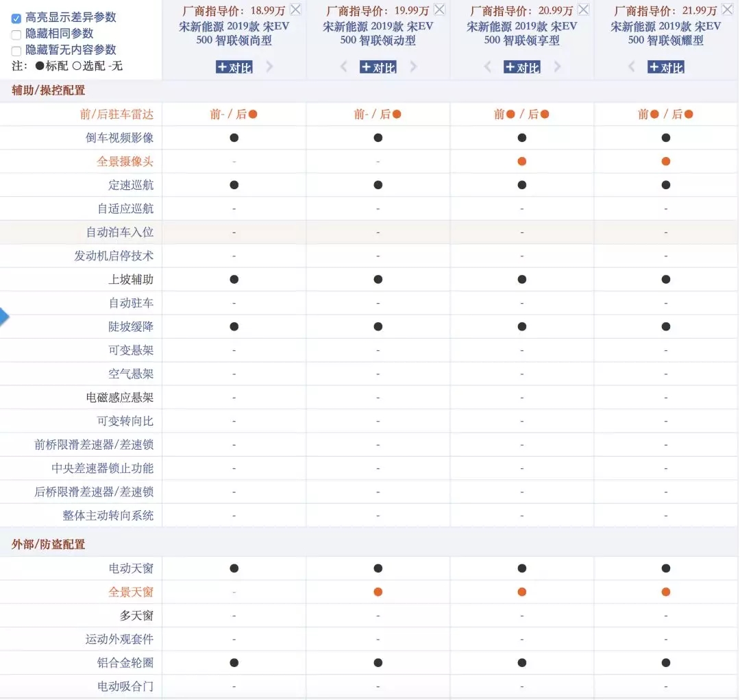Move 智联领动型 column right with arrow

[x=413, y=67]
